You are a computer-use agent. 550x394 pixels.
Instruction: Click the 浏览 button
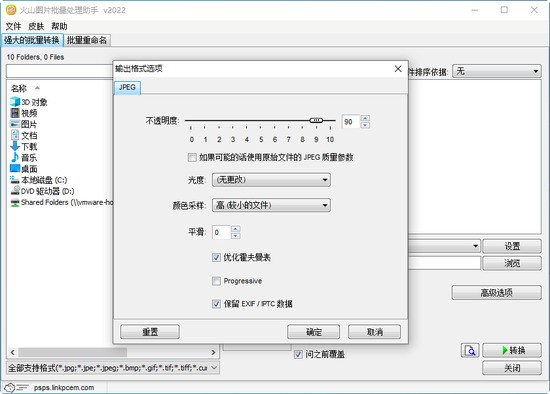coord(512,263)
